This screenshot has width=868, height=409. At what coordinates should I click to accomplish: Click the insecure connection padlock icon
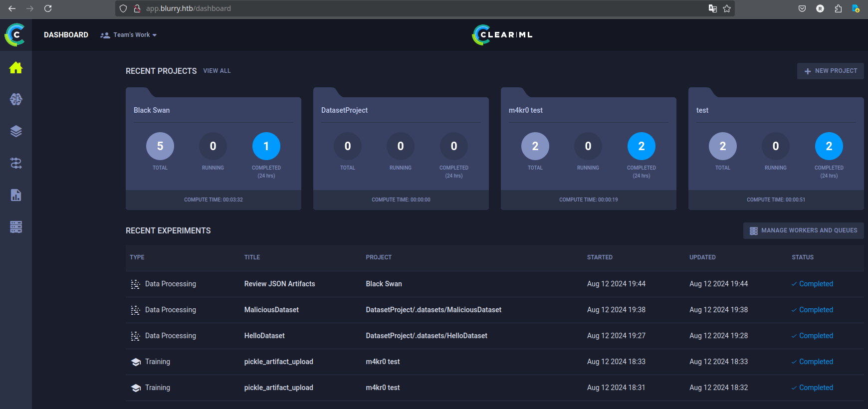pyautogui.click(x=137, y=8)
